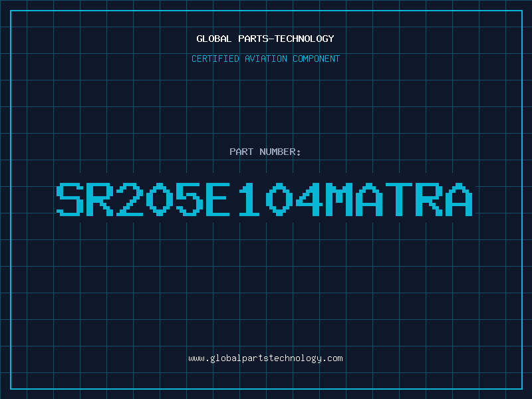Click the first letter S of part number
This screenshot has height=399, width=532.
click(x=70, y=199)
